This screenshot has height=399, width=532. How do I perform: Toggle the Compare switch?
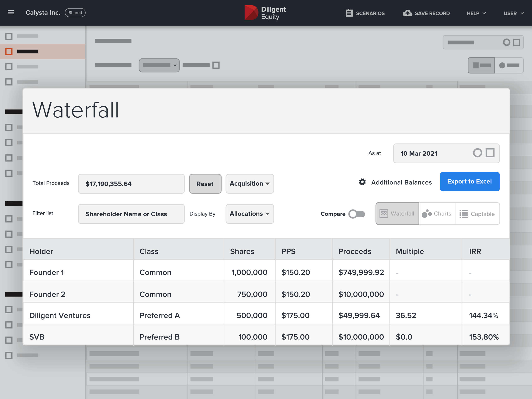pos(357,214)
